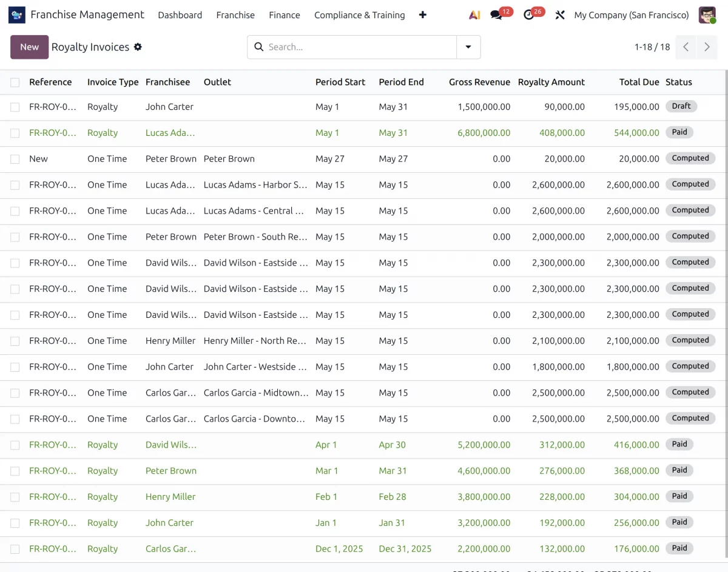
Task: Open the Compliance & Training menu
Action: [x=359, y=15]
